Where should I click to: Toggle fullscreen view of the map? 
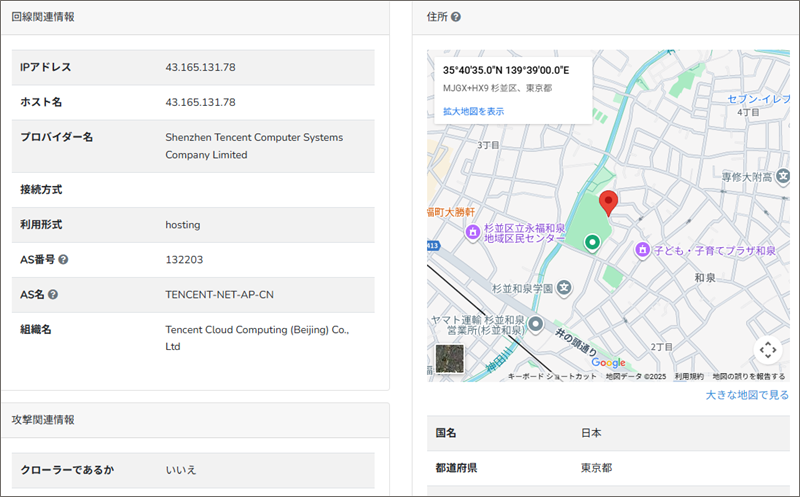[767, 349]
